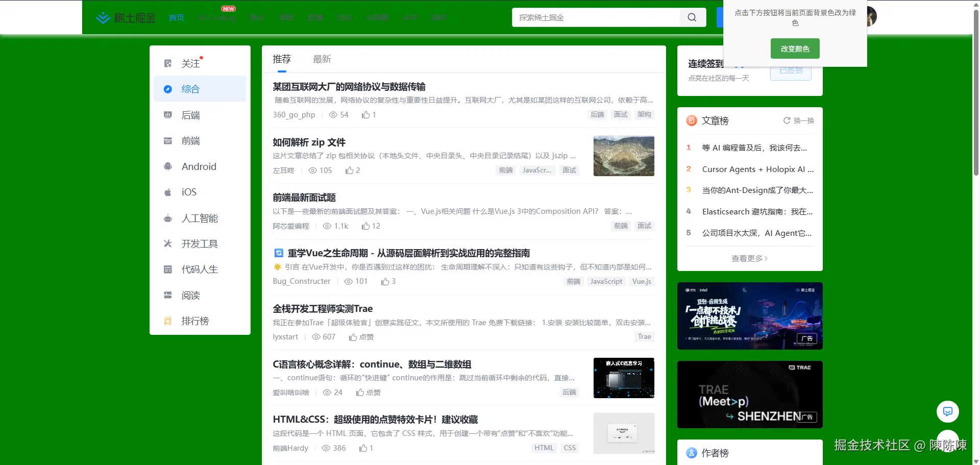Screen dimensions: 980x465
Task: Click the 代码人生 sidebar icon
Action: click(x=168, y=269)
